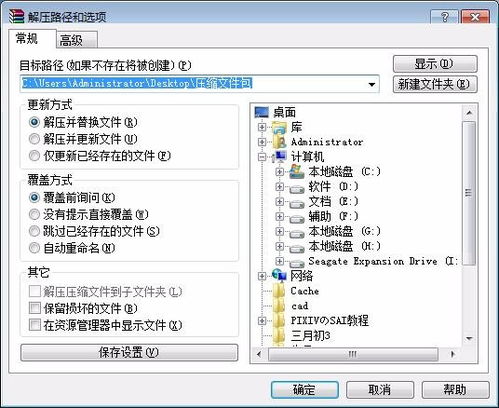Click the 显示(D) button

coord(435,64)
